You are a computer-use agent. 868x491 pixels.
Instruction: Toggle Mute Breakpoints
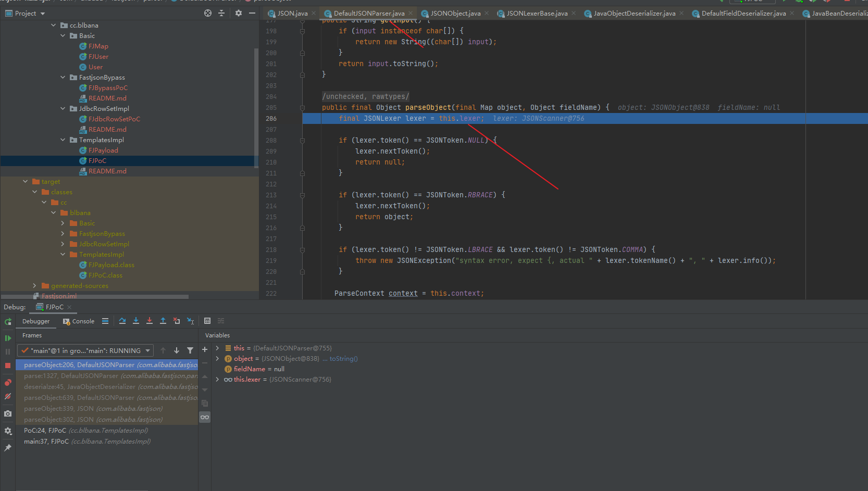(8, 396)
